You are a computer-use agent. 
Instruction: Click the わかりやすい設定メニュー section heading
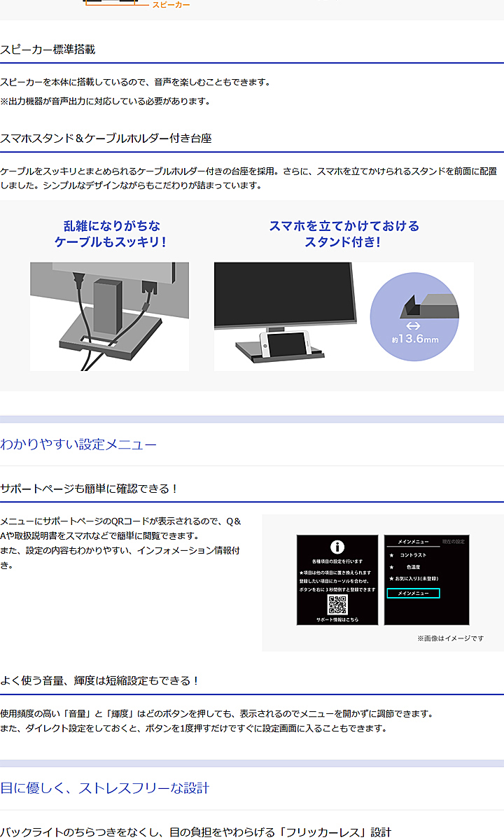tap(78, 444)
